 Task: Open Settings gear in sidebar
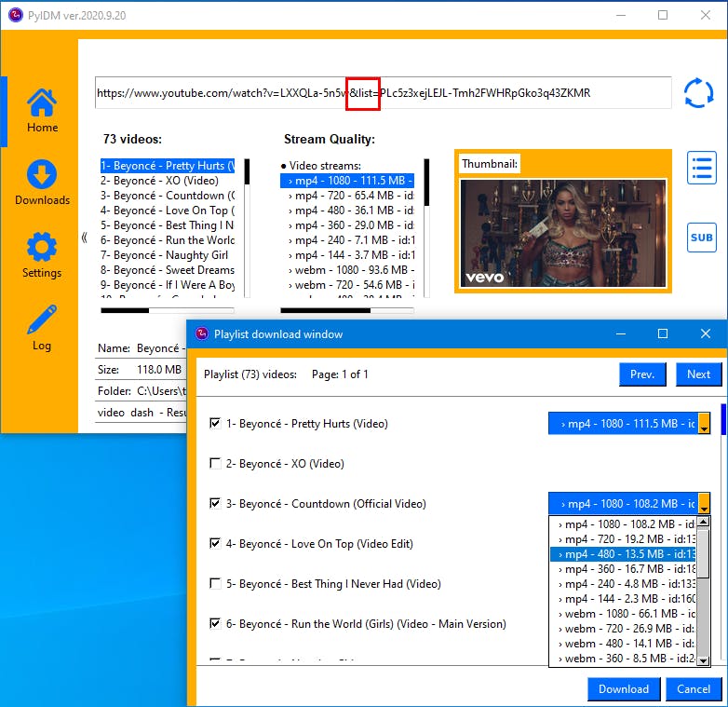click(42, 255)
